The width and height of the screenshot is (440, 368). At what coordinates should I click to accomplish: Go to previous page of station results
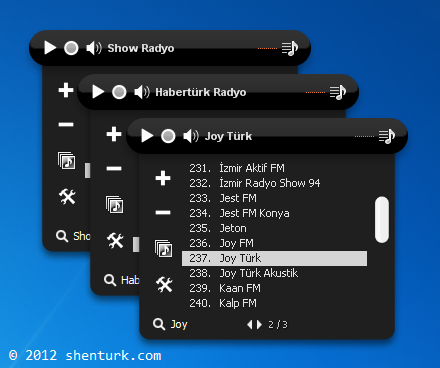click(250, 324)
